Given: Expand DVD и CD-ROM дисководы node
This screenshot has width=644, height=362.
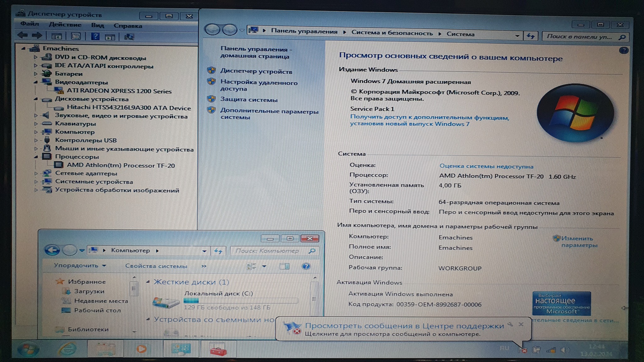Looking at the screenshot, I should coord(36,57).
